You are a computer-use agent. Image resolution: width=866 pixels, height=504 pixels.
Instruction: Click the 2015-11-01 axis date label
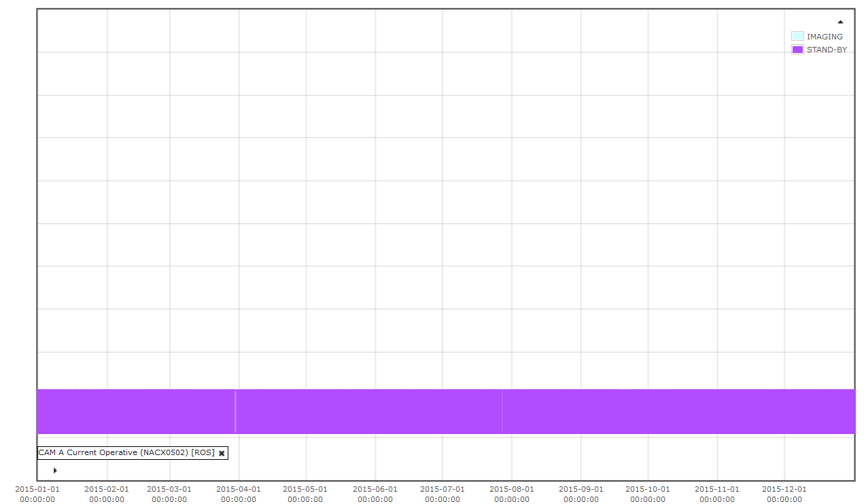(717, 494)
